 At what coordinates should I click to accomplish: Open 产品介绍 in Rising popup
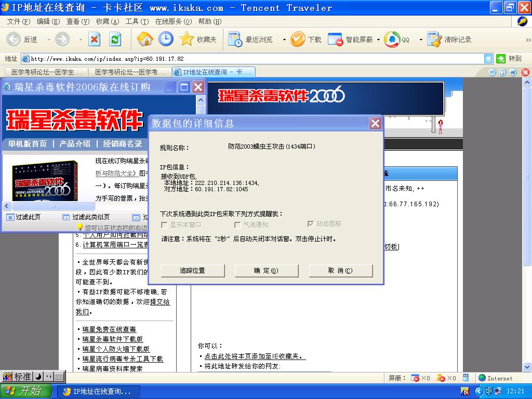[x=75, y=144]
